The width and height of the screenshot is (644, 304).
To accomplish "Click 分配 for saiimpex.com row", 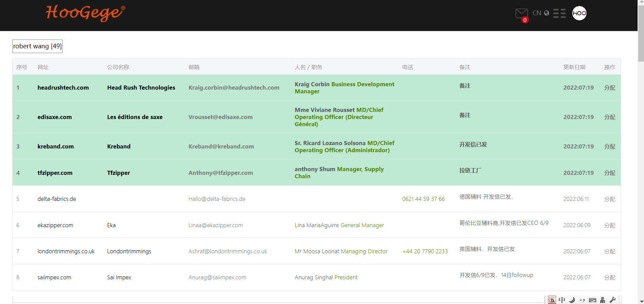I will [609, 277].
